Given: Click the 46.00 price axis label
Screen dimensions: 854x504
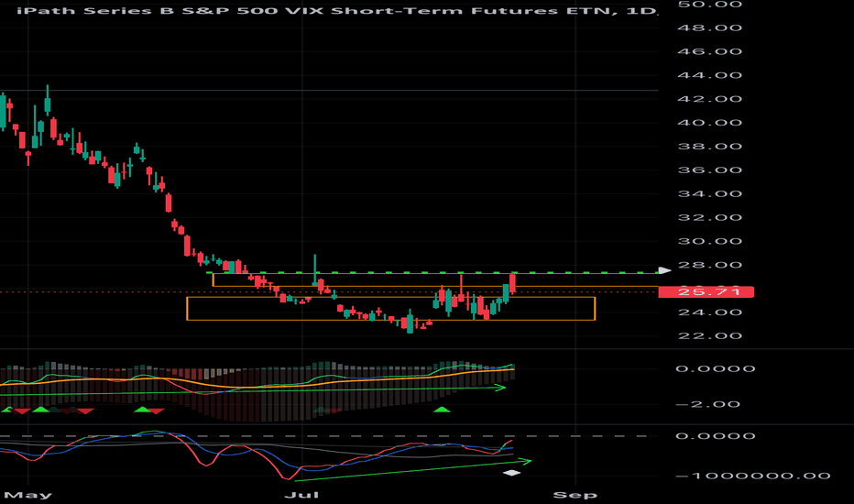Looking at the screenshot, I should [709, 51].
